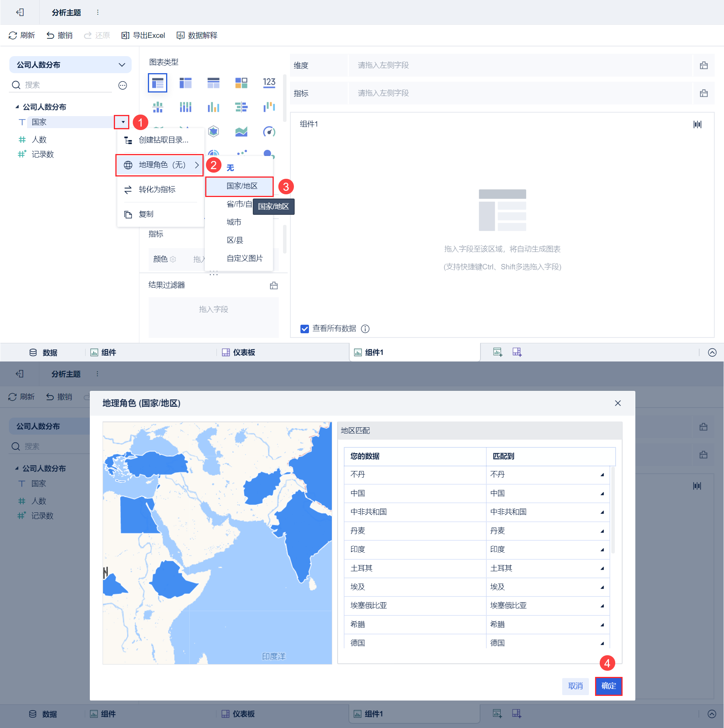This screenshot has width=724, height=728.
Task: Open the matched-to dropdown for 中非共和国
Action: coord(602,512)
